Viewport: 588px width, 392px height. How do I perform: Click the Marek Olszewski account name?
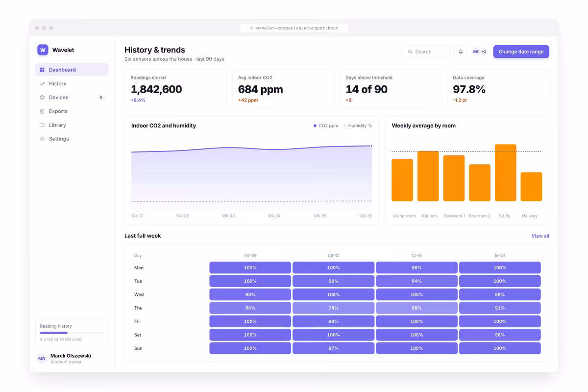71,356
